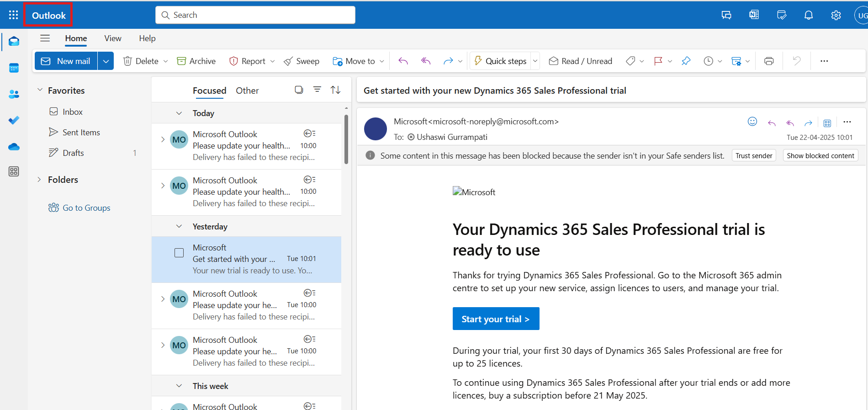This screenshot has height=410, width=868.
Task: Pin the message using the pin icon
Action: pos(686,61)
